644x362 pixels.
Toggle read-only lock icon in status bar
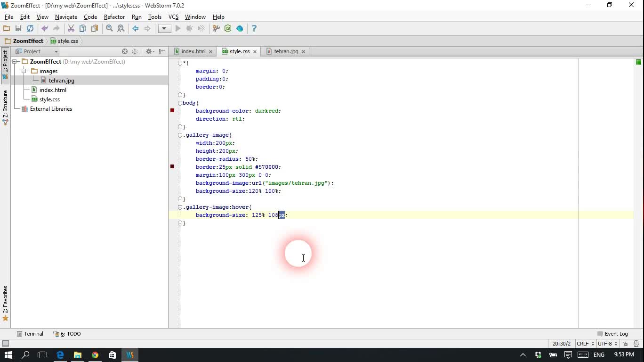[625, 344]
